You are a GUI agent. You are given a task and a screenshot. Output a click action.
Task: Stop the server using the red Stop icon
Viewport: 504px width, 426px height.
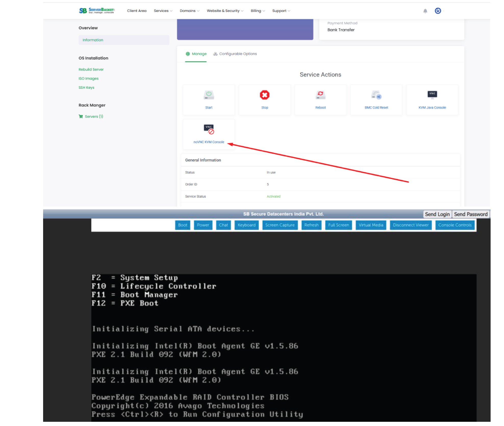pyautogui.click(x=264, y=99)
